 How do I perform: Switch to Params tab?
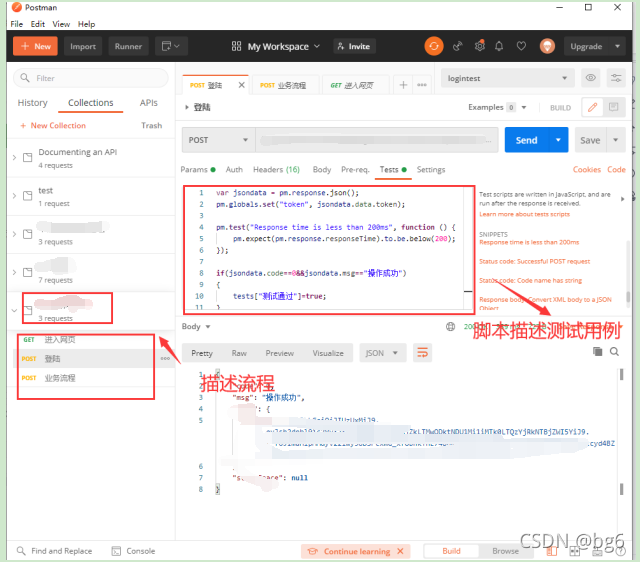pos(198,169)
